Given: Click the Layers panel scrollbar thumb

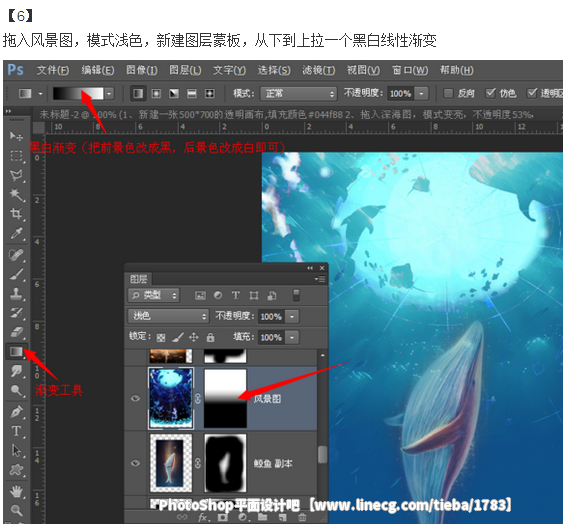Looking at the screenshot, I should pos(322,454).
